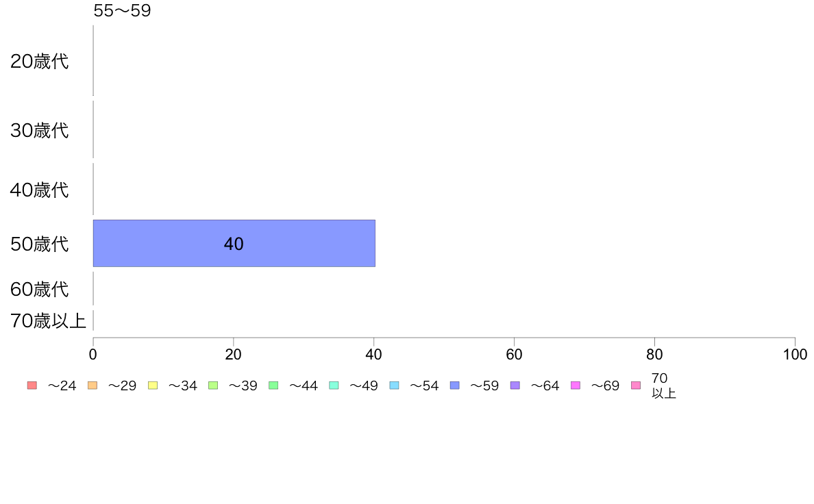
Task: Click the ~54 light blue legend swatch
Action: coord(394,385)
